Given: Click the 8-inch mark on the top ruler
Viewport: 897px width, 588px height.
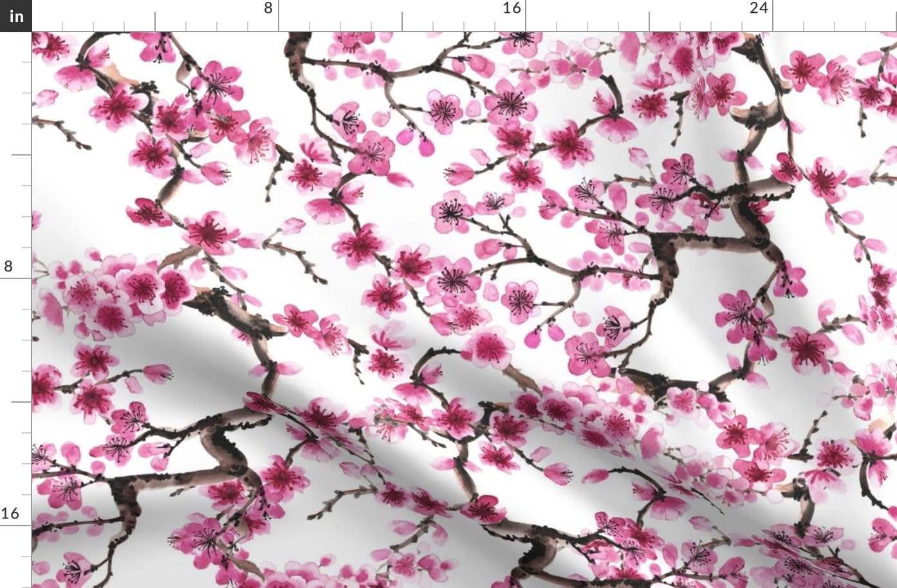Looking at the screenshot, I should (x=266, y=9).
